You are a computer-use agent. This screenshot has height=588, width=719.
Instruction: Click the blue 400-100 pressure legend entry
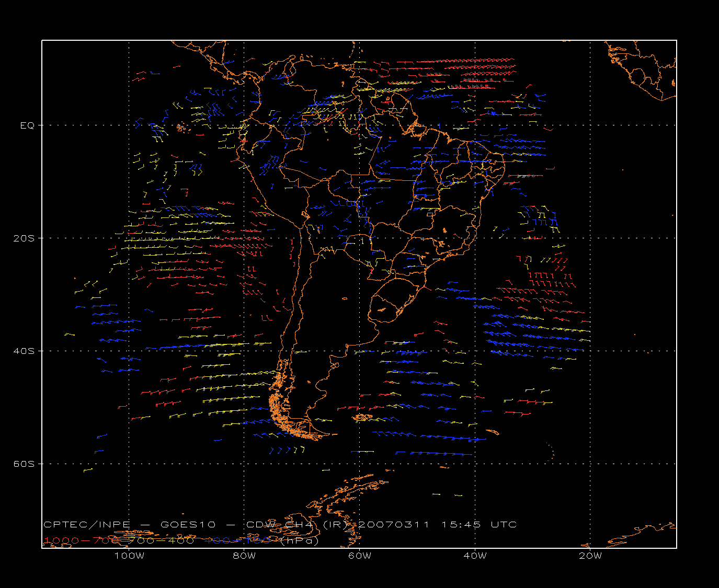[x=237, y=540]
